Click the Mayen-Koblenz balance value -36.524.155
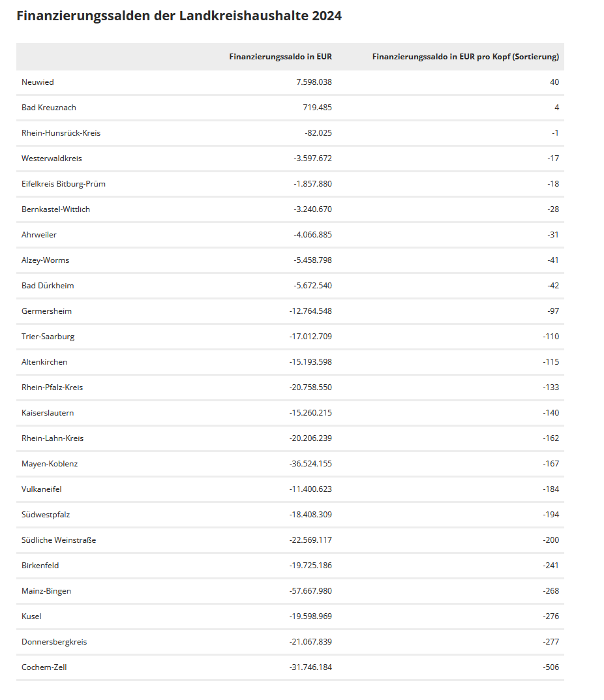 click(x=310, y=464)
